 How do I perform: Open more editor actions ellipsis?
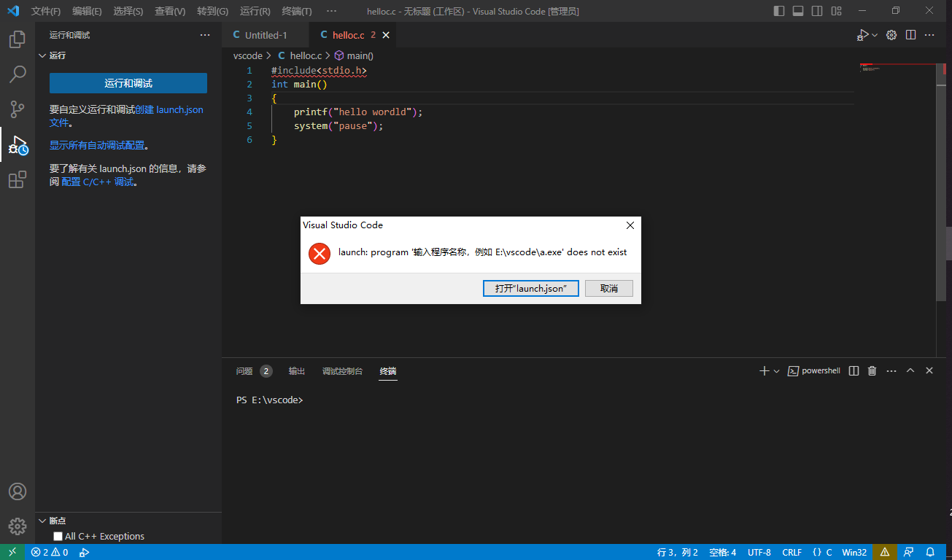click(x=930, y=35)
